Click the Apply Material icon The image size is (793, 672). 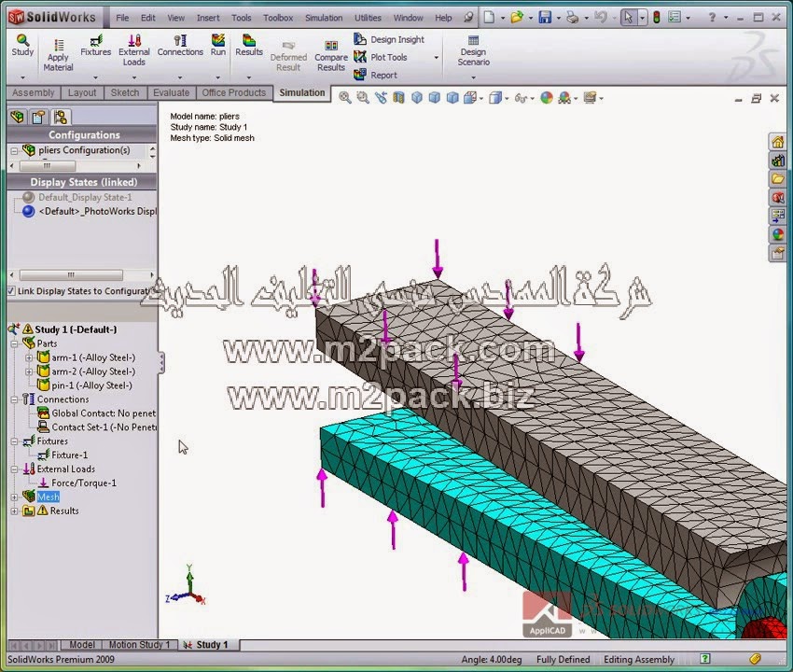[58, 56]
